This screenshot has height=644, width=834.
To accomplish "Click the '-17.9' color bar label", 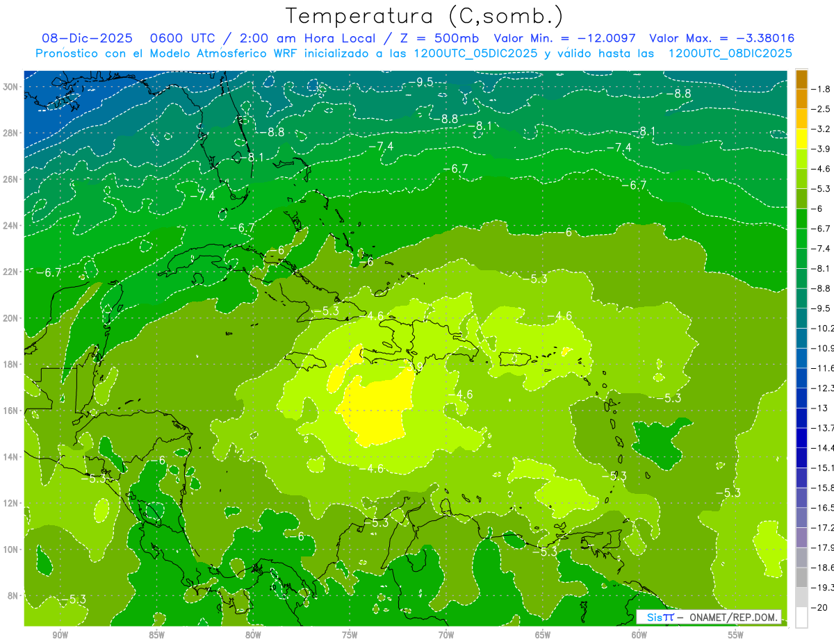I will click(x=823, y=548).
